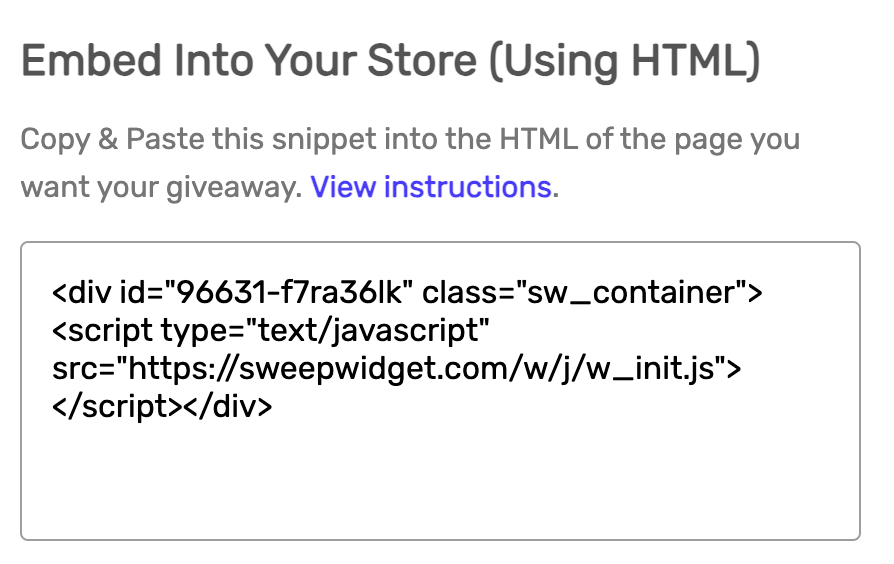Click the div id value 96631-f7ra36lk
Viewport: 894px width, 564px height.
pos(288,293)
